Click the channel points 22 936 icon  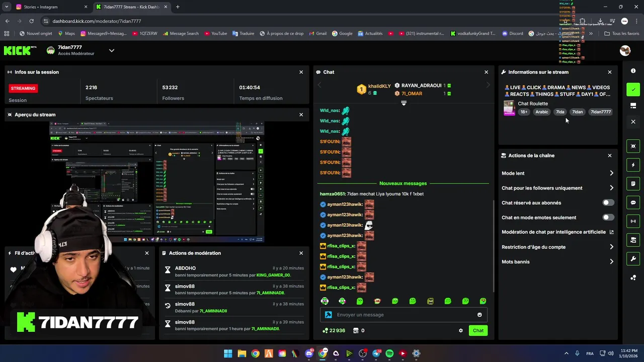click(325, 330)
